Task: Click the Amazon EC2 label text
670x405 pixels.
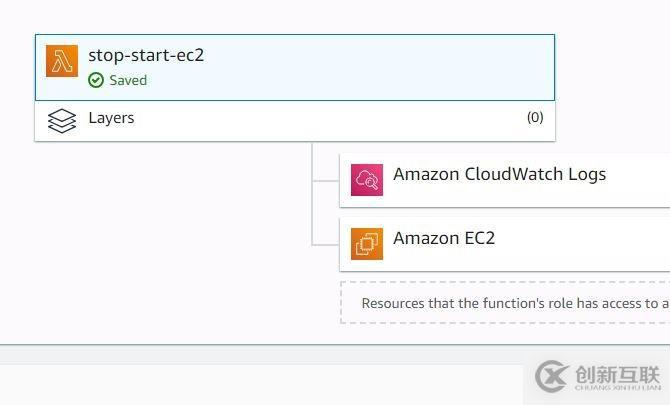Action: click(444, 238)
